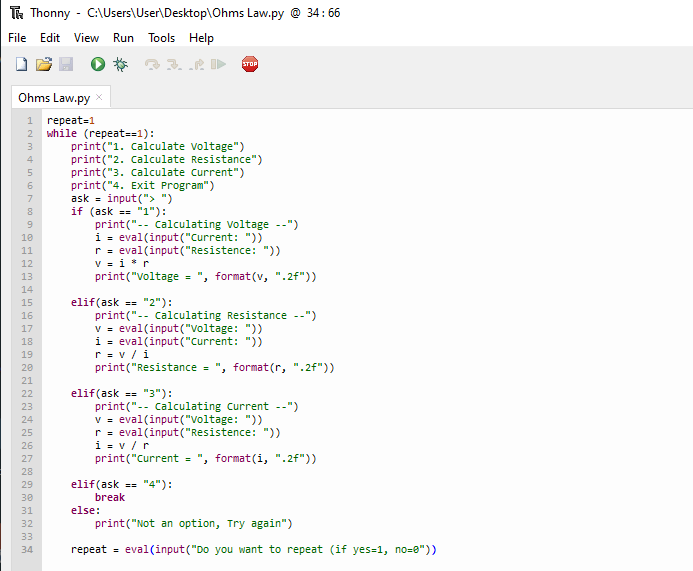This screenshot has height=571, width=693.
Task: Click the 'Not an option, Try again' line
Action: 194,523
